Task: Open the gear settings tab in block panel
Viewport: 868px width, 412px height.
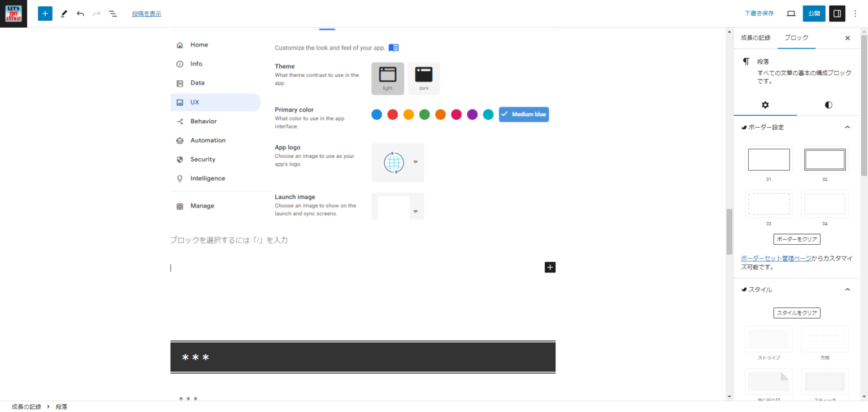Action: (765, 105)
